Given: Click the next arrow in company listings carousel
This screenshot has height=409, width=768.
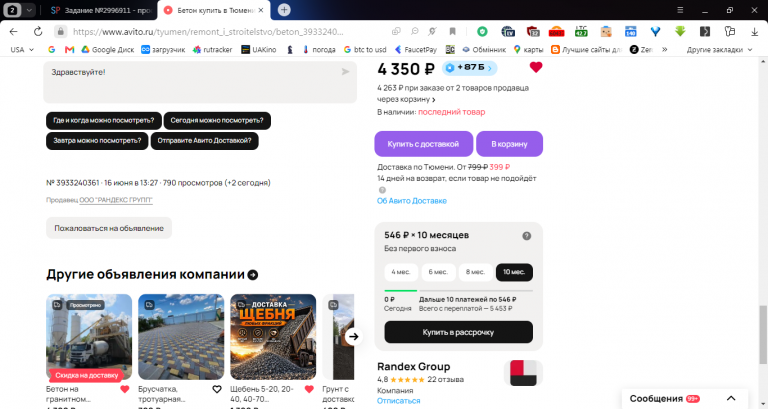Looking at the screenshot, I should 354,337.
